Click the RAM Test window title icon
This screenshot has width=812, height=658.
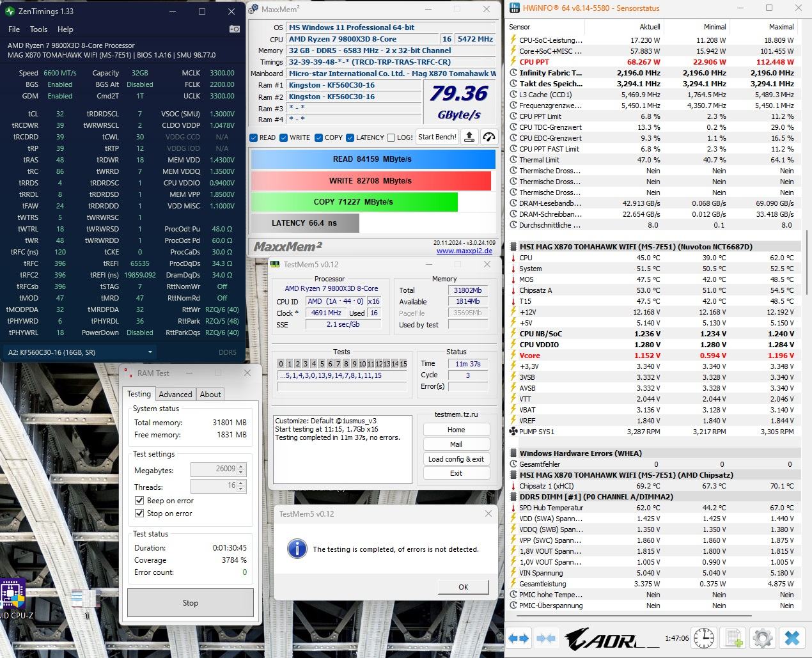pos(129,373)
